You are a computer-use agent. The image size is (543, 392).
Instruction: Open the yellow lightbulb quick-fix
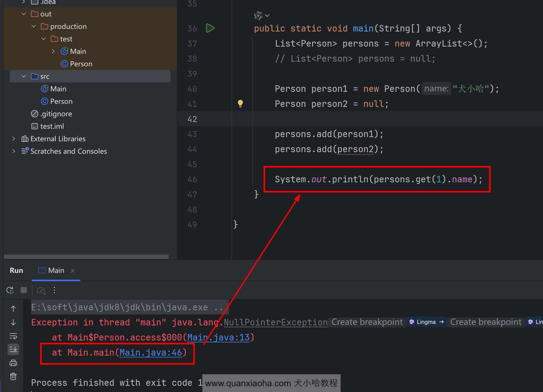(240, 104)
